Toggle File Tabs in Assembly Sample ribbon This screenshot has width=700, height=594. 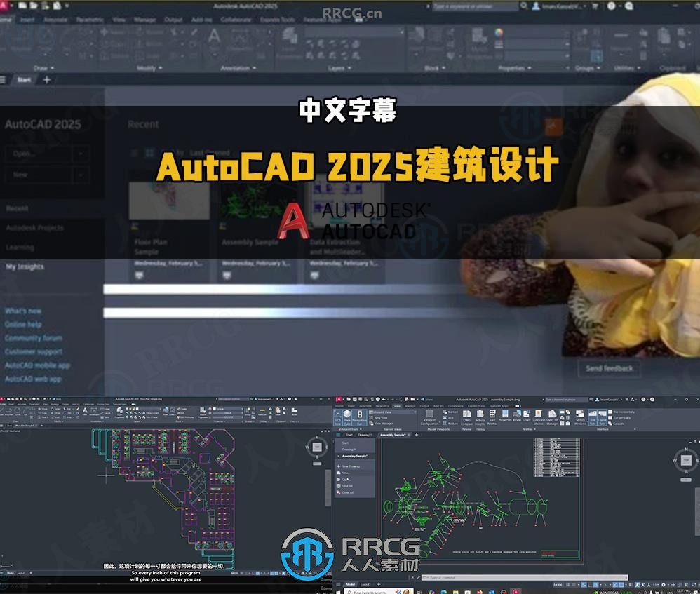(x=593, y=418)
